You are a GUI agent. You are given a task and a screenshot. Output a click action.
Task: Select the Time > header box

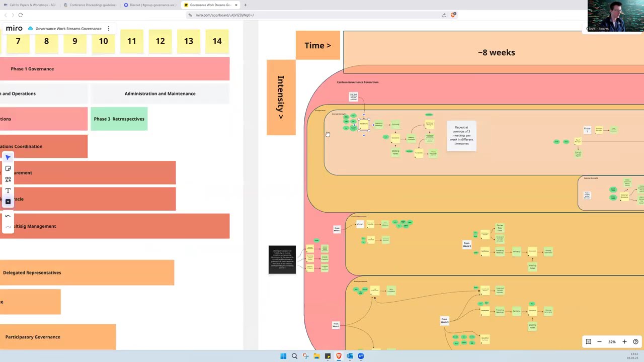coord(318,45)
